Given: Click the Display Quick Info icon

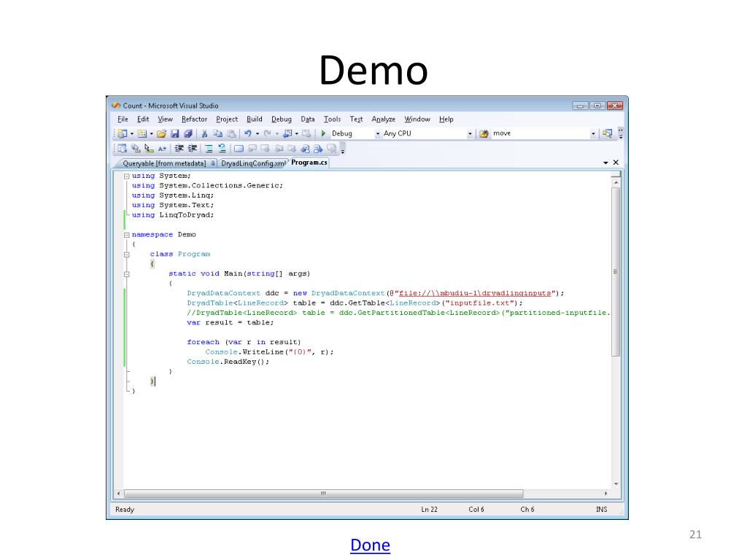Looking at the screenshot, I should tap(149, 149).
